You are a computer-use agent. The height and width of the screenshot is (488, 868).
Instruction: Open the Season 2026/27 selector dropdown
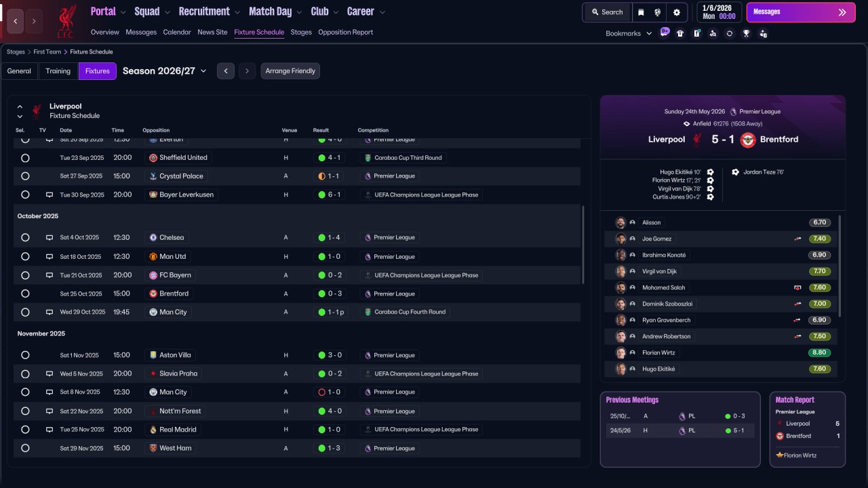click(165, 71)
